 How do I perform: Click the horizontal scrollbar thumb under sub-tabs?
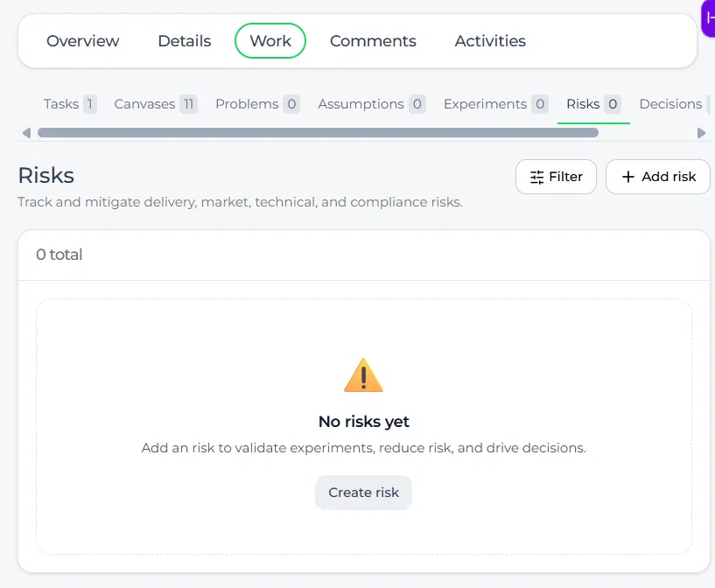pos(318,133)
